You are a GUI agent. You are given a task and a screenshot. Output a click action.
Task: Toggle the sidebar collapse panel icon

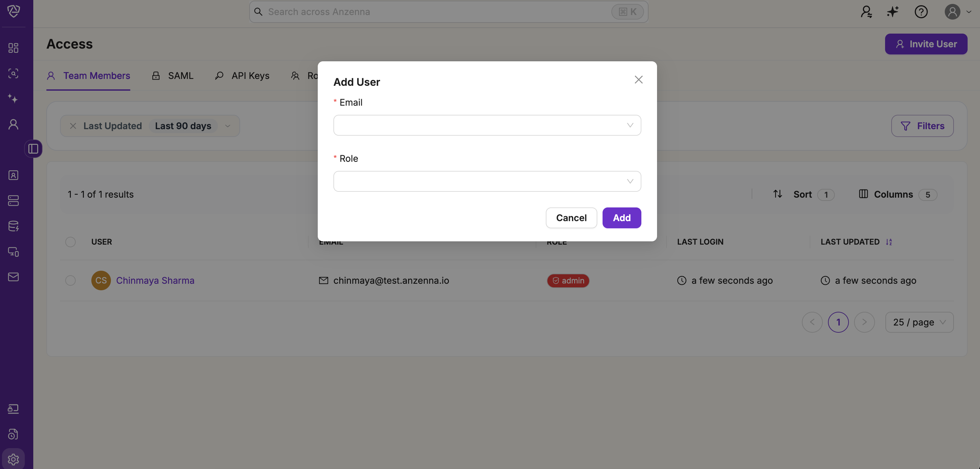click(34, 149)
